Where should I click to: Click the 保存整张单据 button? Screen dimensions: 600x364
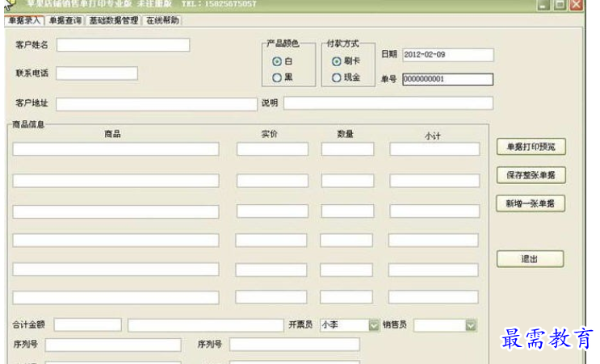(531, 175)
